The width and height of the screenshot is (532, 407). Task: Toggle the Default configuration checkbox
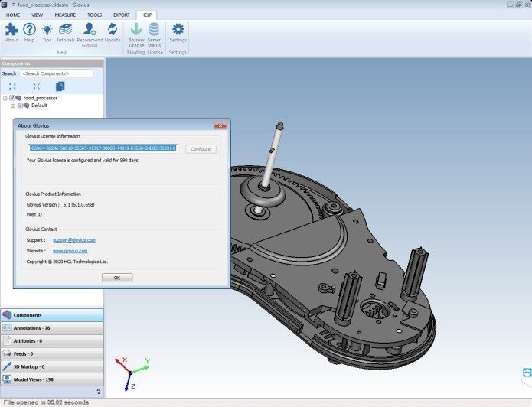pyautogui.click(x=20, y=106)
